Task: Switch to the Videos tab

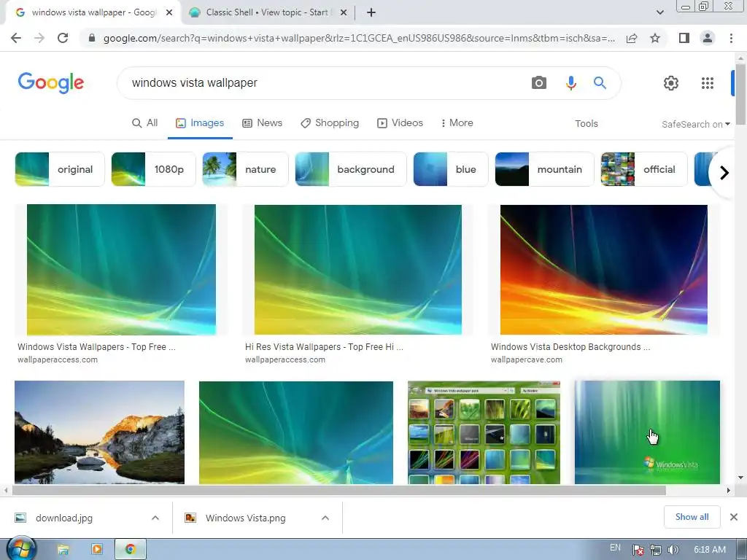Action: 400,122
